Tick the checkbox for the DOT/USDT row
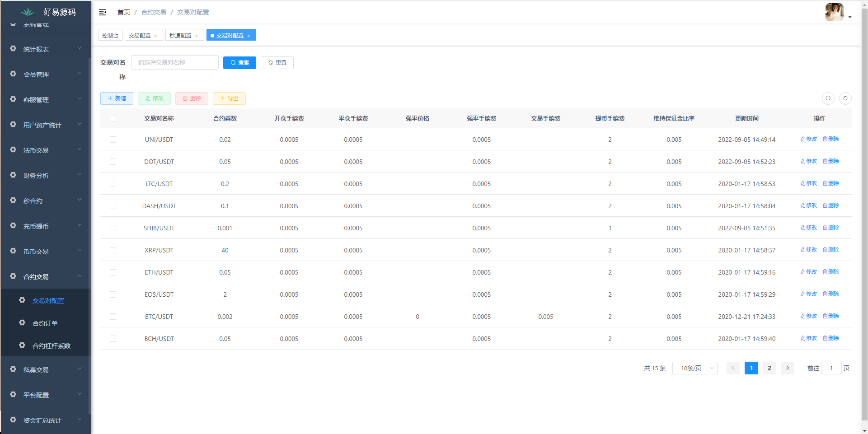868x434 pixels. point(113,162)
